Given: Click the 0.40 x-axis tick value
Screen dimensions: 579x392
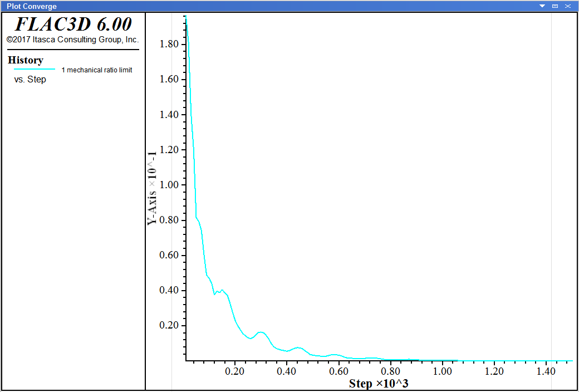Looking at the screenshot, I should (287, 371).
